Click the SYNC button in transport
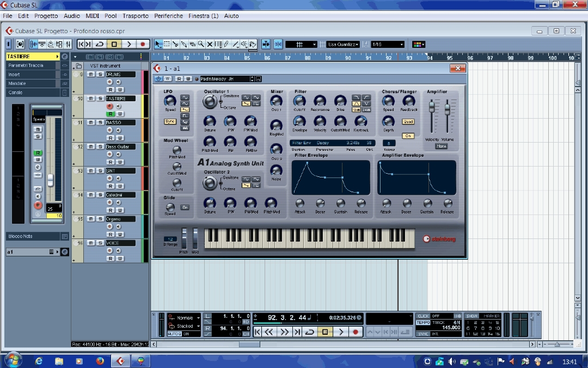 pyautogui.click(x=423, y=334)
